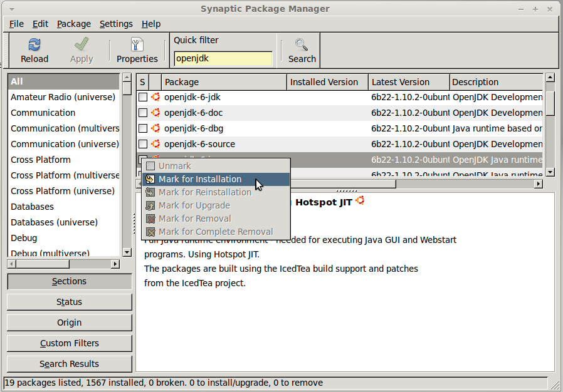
Task: Select the Debug section
Action: tap(63, 238)
